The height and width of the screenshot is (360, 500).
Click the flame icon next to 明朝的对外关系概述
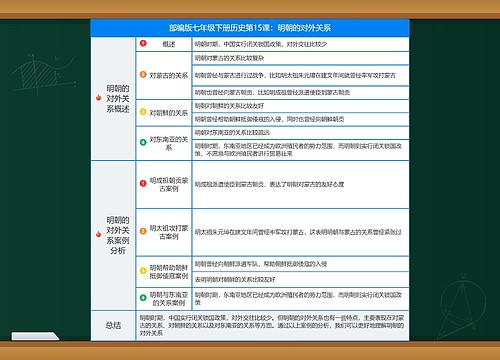pyautogui.click(x=98, y=97)
